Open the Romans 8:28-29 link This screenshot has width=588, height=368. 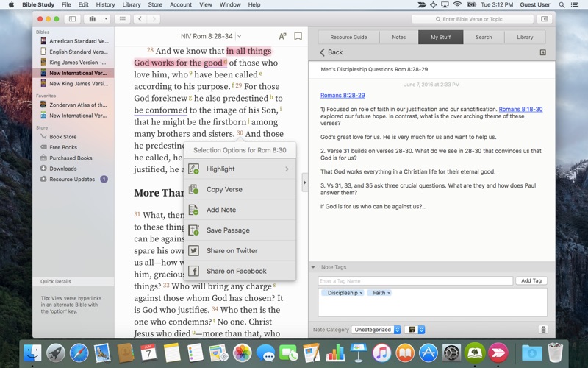343,96
